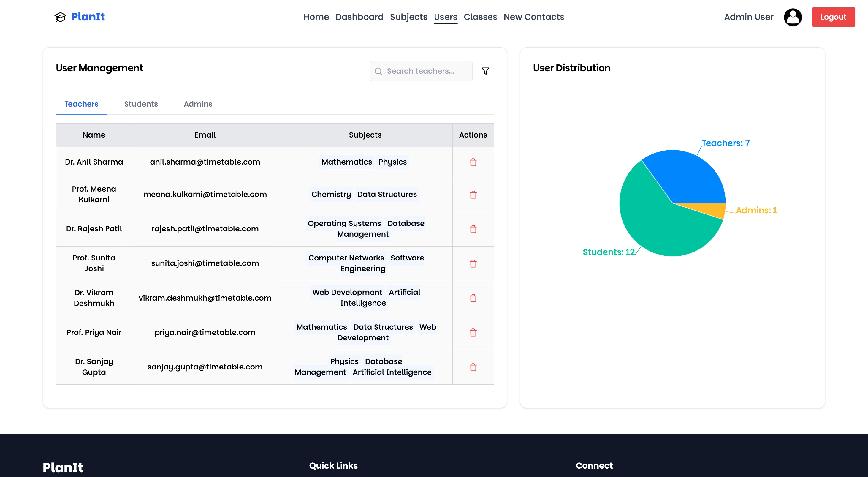Delete Prof. Meena Kulkarni using the trash icon
Image resolution: width=868 pixels, height=477 pixels.
coord(473,195)
